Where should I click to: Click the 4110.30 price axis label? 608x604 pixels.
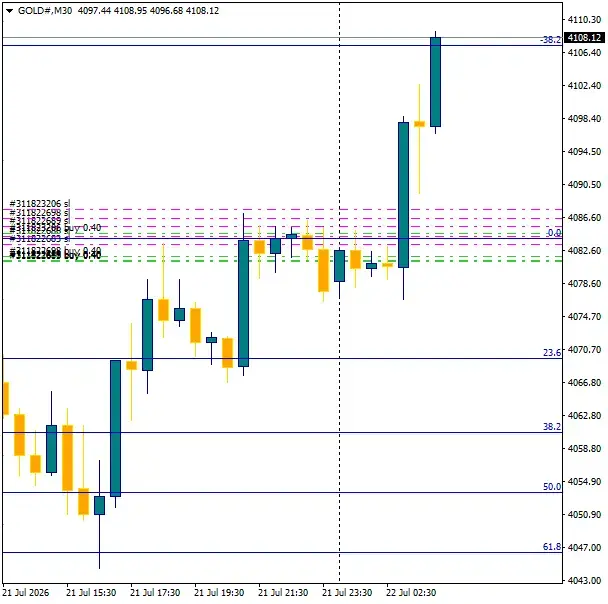[584, 19]
